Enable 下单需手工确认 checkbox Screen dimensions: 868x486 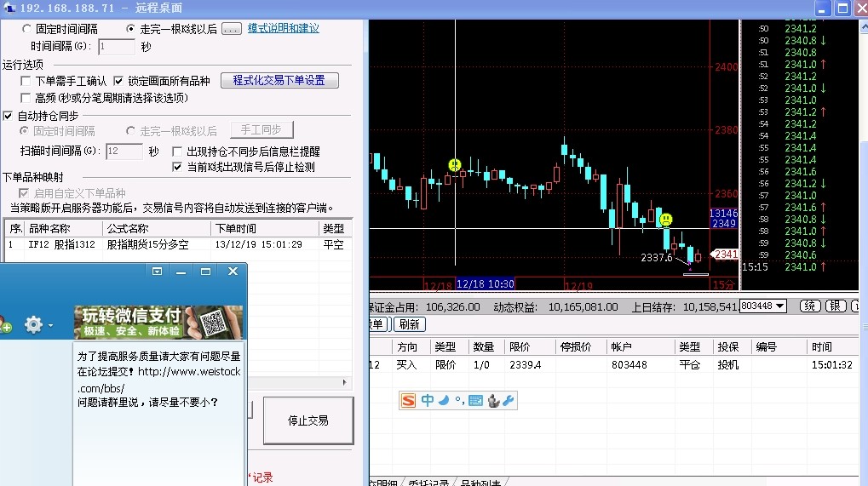(26, 81)
